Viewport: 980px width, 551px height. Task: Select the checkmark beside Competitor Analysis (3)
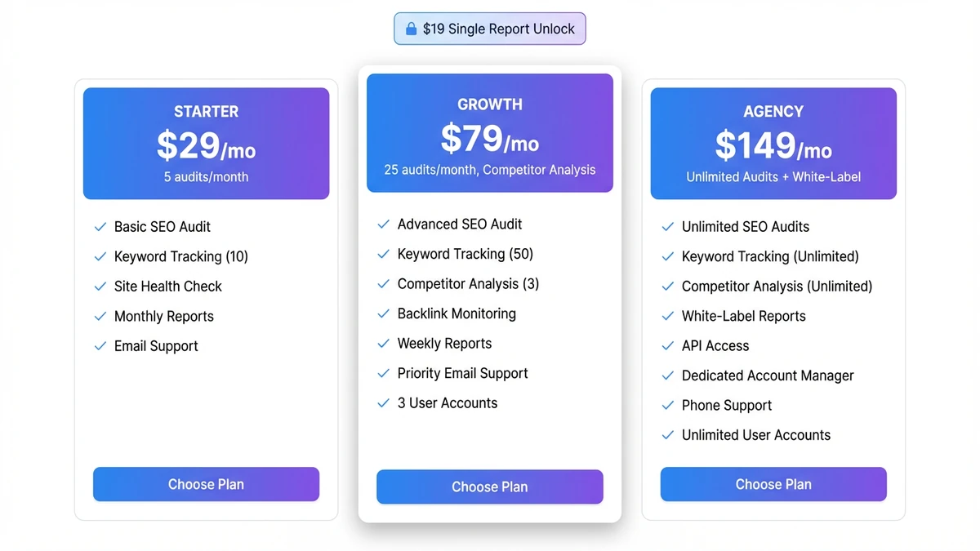[383, 283]
